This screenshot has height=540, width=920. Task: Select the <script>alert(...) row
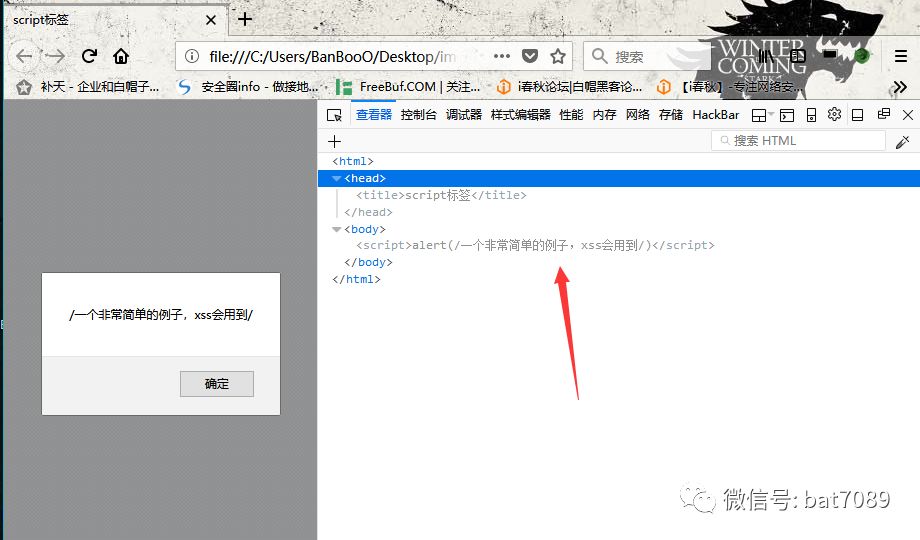(x=618, y=245)
